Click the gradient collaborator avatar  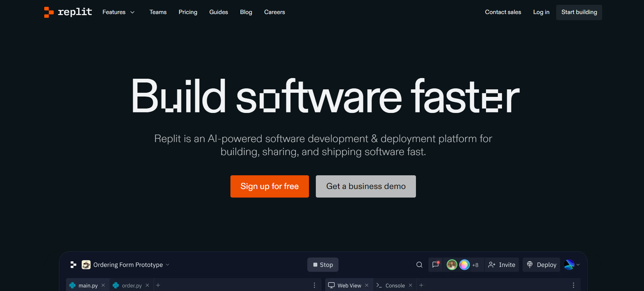464,264
